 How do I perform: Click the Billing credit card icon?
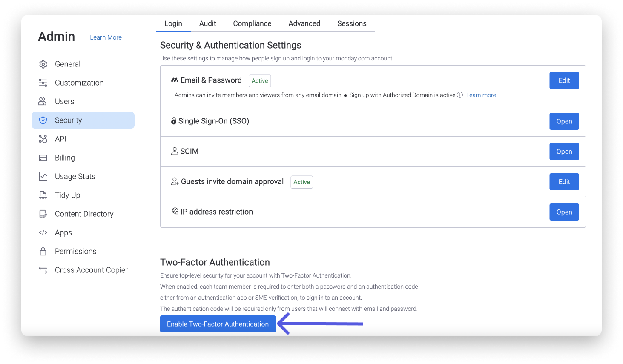coord(43,158)
